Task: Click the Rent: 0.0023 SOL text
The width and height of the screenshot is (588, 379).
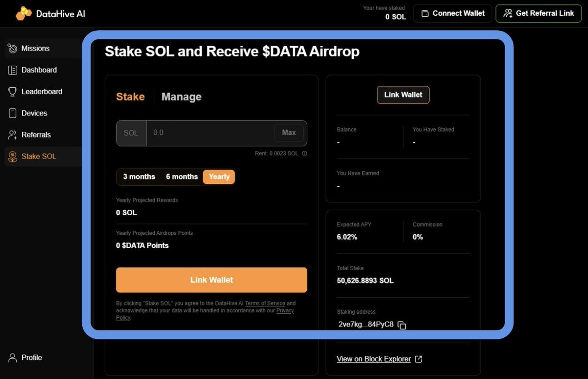Action: coord(276,153)
